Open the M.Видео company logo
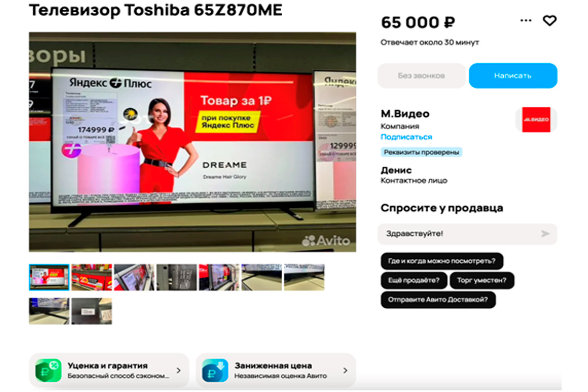The image size is (588, 392). point(536,120)
